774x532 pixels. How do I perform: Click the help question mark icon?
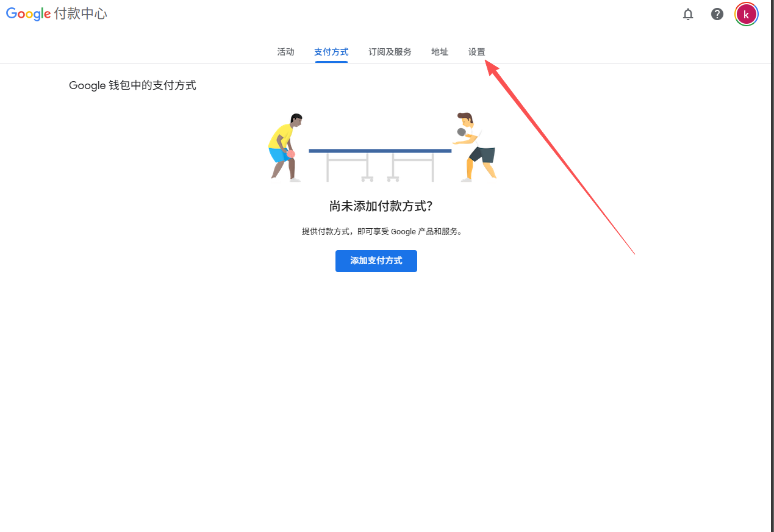tap(717, 14)
